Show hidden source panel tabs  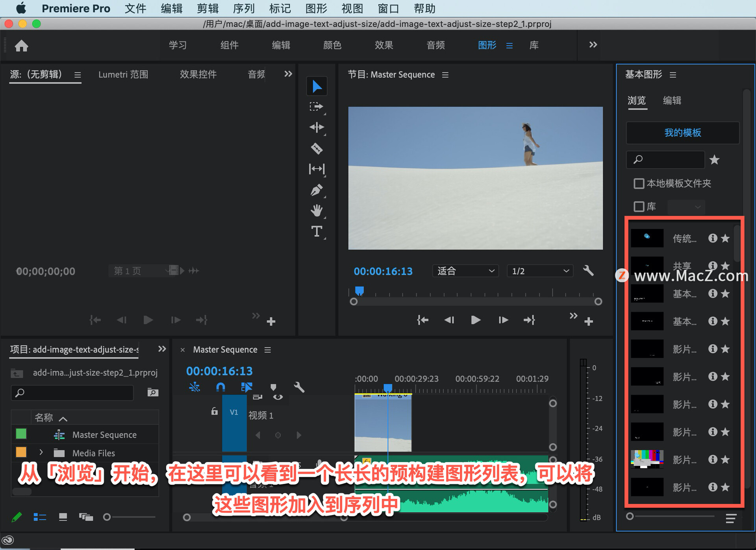tap(288, 74)
